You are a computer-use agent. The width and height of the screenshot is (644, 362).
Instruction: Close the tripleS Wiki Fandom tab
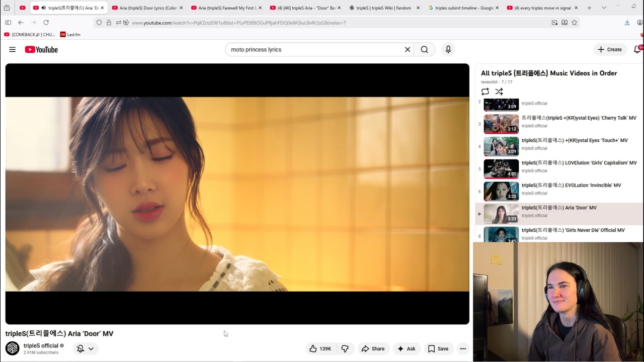(418, 8)
